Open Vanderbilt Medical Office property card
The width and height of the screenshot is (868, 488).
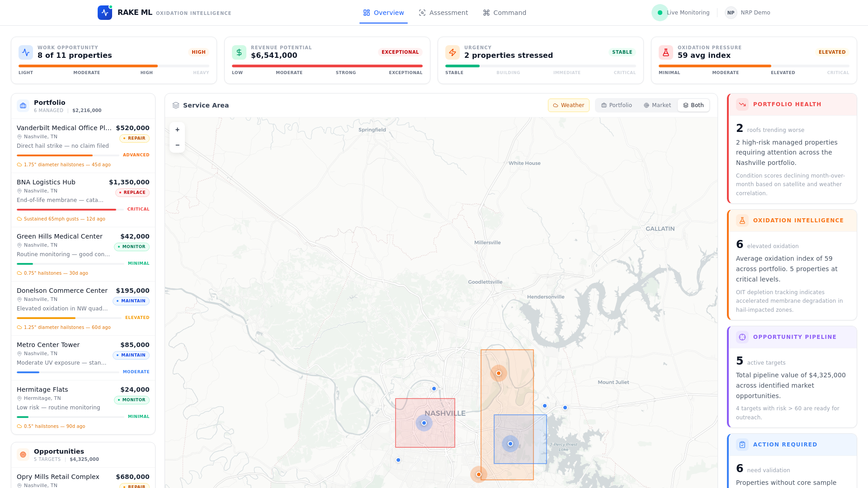64,128
